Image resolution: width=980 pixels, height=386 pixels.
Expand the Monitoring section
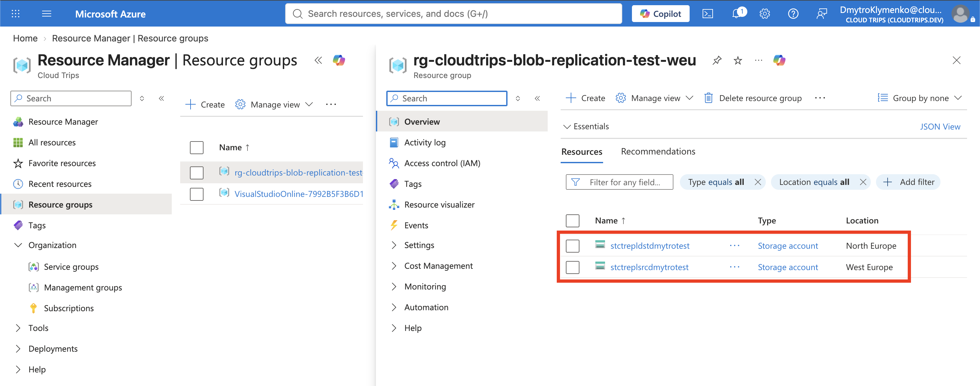(x=394, y=286)
